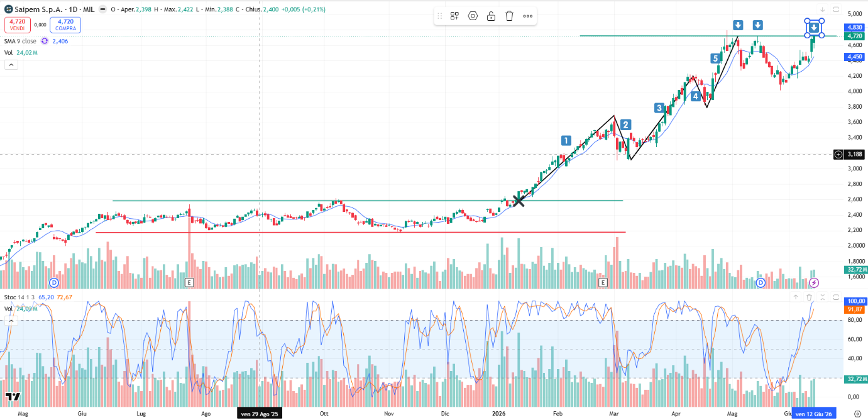
Task: Delete selected drawing with trash icon
Action: (x=509, y=16)
